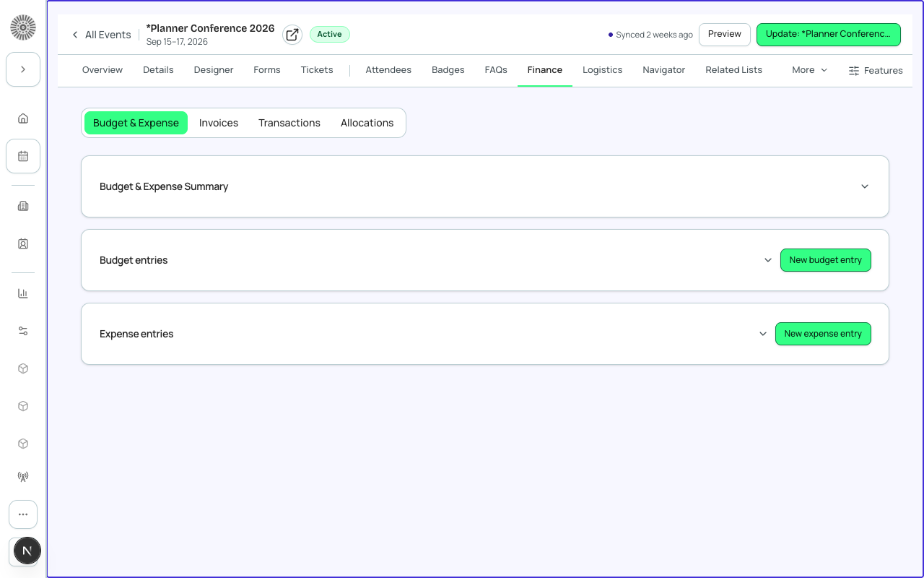Switch to the Related Lists tab
Viewport: 924px width, 578px height.
[734, 70]
